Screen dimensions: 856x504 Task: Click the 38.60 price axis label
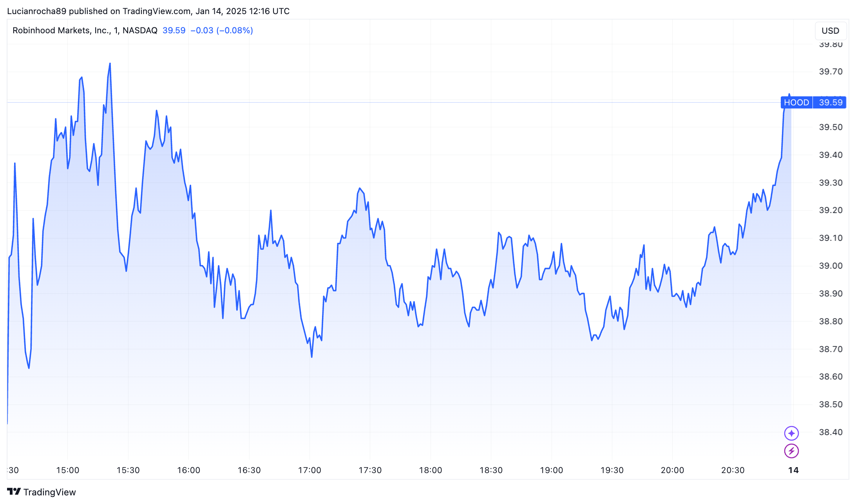(x=831, y=377)
